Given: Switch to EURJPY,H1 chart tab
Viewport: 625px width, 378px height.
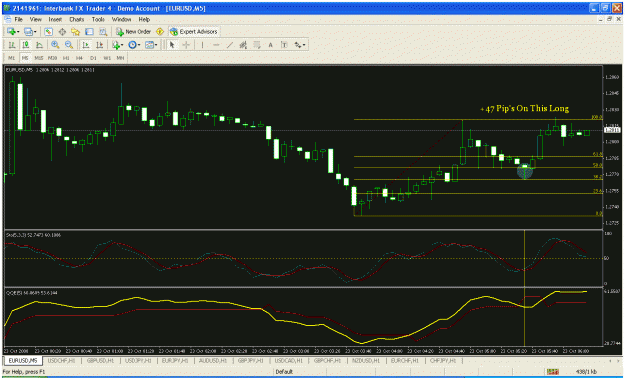Looking at the screenshot, I should [x=175, y=360].
